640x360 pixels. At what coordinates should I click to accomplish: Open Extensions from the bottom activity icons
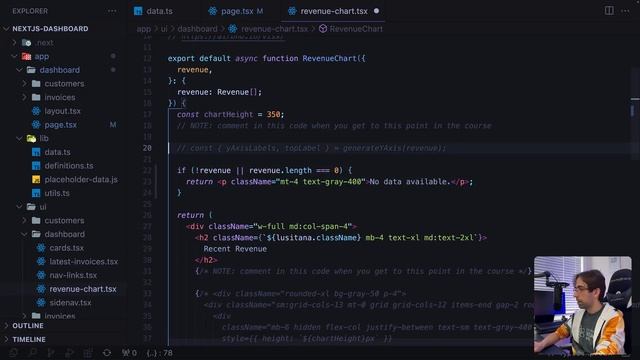[87, 353]
